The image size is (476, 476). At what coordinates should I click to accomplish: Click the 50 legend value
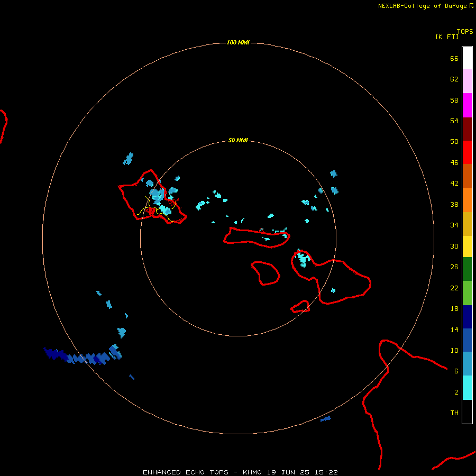tap(454, 141)
